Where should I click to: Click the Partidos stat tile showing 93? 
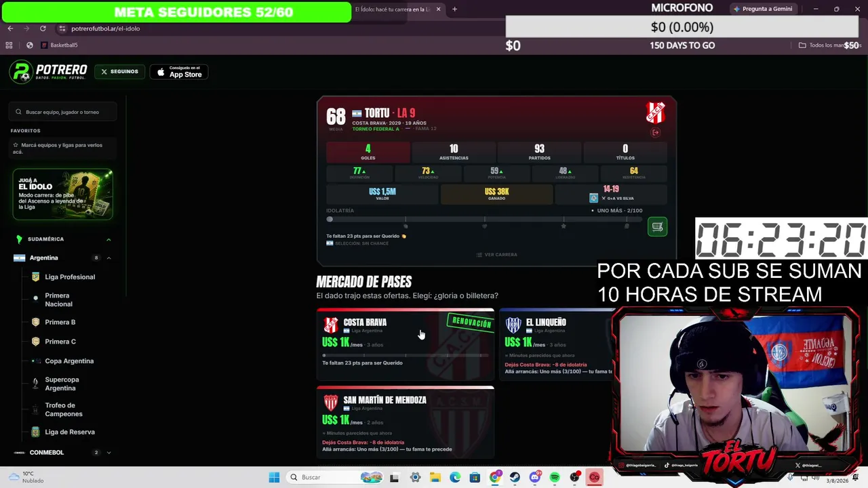point(539,152)
